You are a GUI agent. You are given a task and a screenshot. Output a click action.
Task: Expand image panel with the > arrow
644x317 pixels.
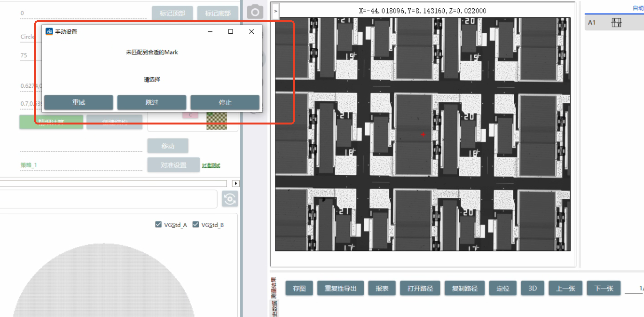(x=275, y=11)
